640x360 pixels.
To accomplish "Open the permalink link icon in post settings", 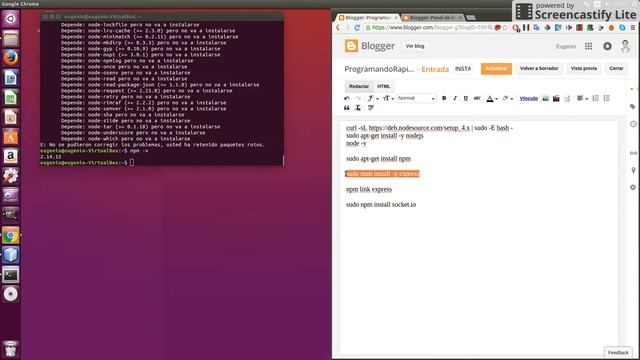I will pos(633,153).
